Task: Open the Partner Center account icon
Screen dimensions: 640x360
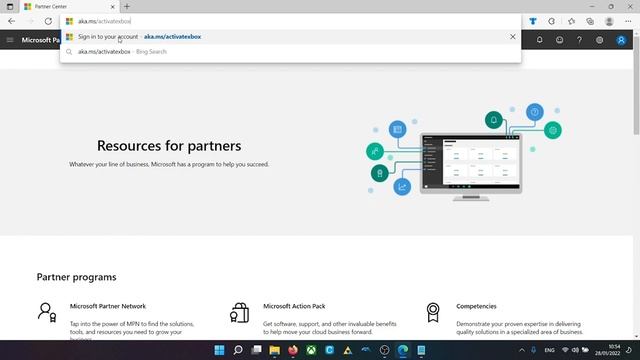Action: point(621,40)
